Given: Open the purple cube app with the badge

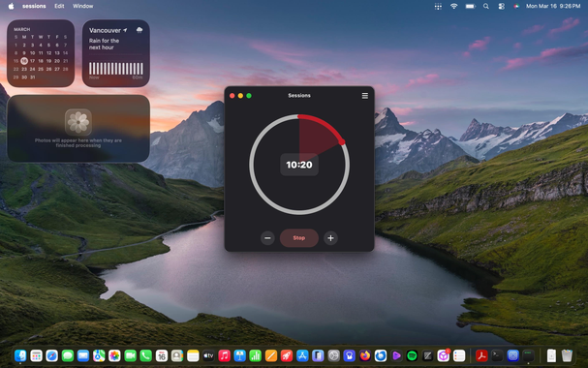Looking at the screenshot, I should coord(444,355).
